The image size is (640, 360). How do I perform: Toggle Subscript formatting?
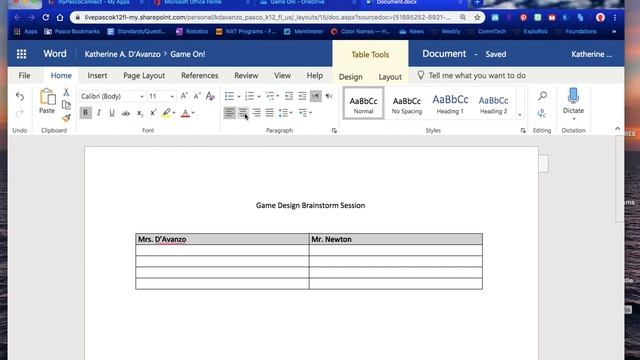coord(140,113)
